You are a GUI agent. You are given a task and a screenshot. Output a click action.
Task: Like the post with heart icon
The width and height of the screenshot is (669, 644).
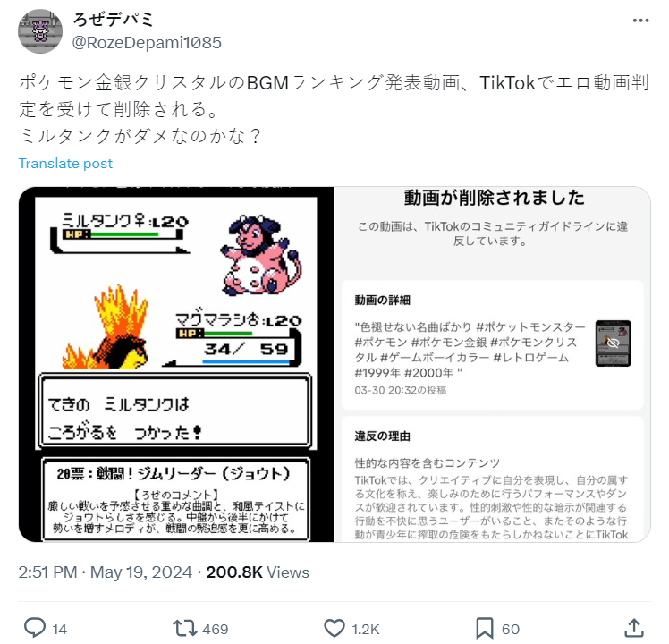pos(334,629)
